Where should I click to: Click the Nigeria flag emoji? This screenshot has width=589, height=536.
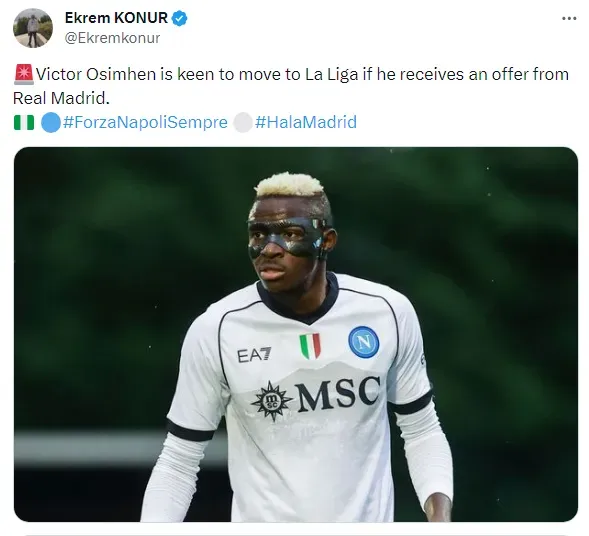coord(24,122)
